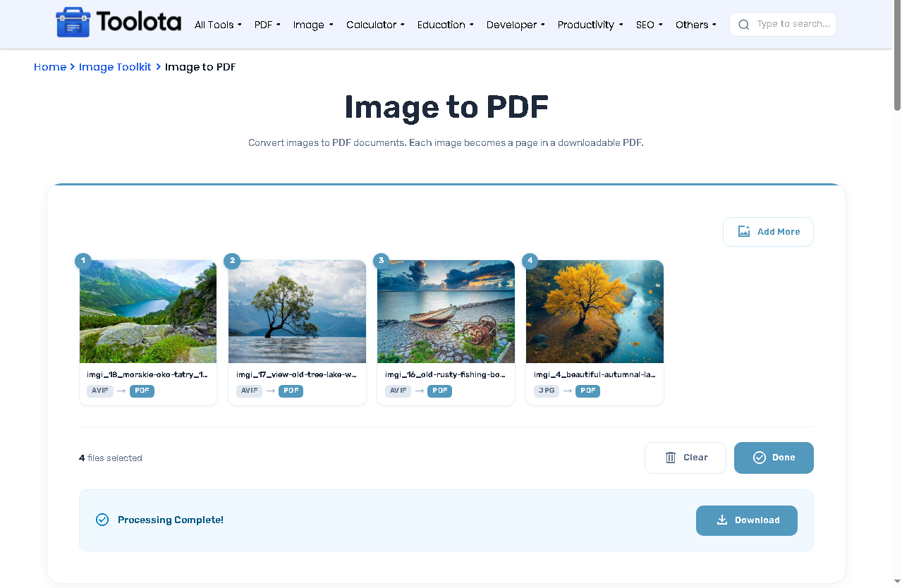Click the Toolota brand name
The width and height of the screenshot is (902, 588).
(x=139, y=22)
